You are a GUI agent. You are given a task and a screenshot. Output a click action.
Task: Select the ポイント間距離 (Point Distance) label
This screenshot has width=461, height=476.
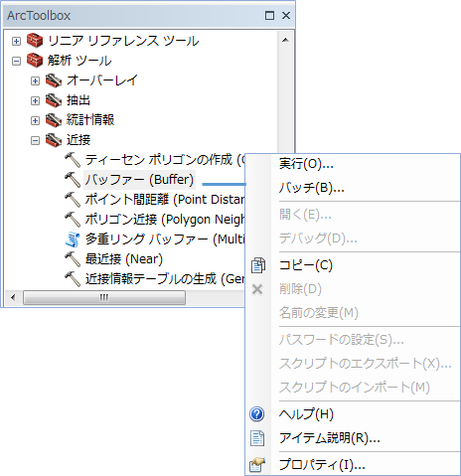[165, 200]
